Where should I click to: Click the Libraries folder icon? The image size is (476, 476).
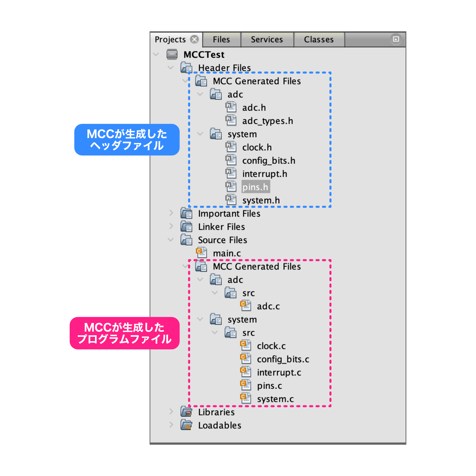[186, 412]
